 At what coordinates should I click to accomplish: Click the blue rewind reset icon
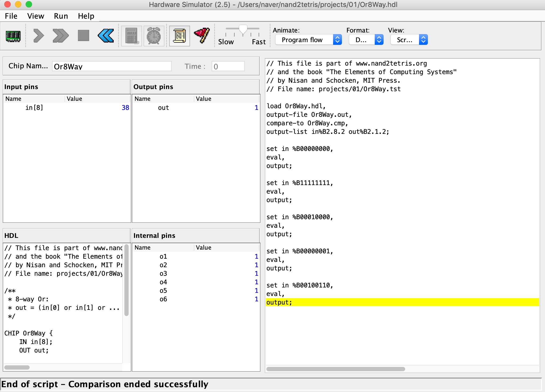pyautogui.click(x=106, y=36)
